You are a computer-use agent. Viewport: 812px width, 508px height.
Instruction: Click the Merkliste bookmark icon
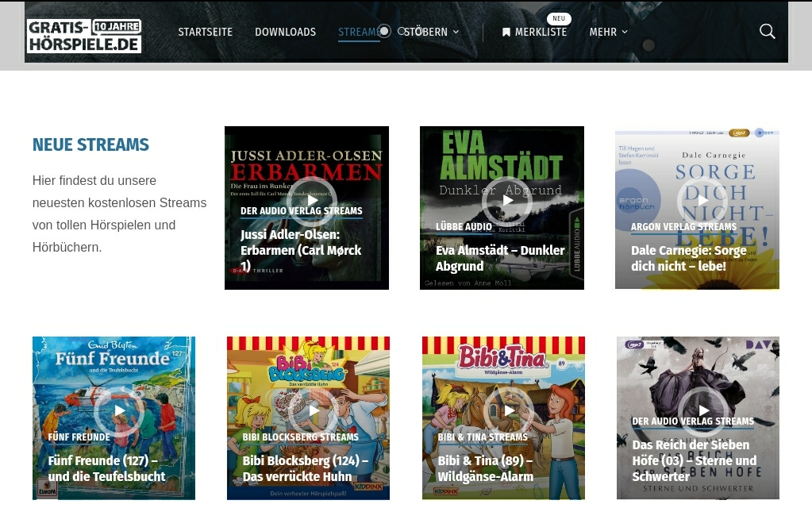click(x=506, y=32)
